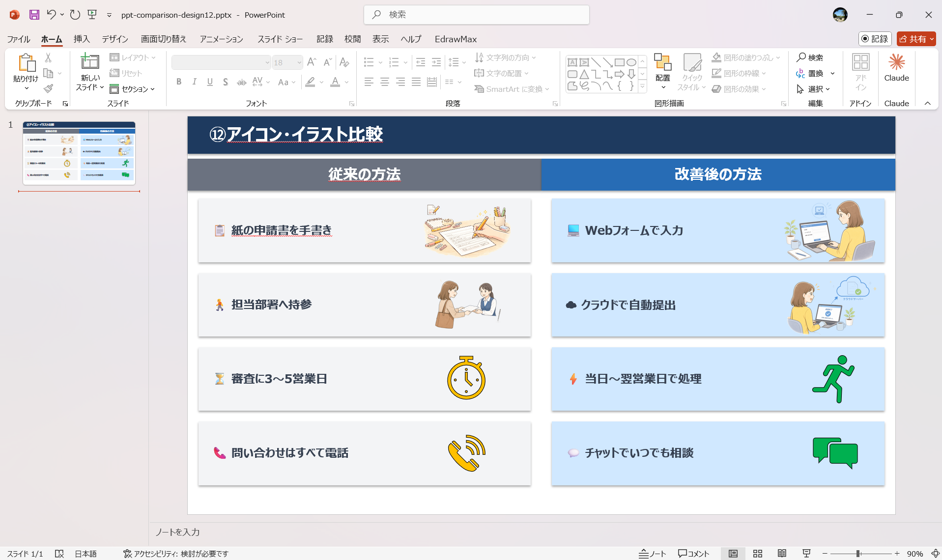This screenshot has width=942, height=560.
Task: Click the 記録 record button at top right
Action: 875,39
